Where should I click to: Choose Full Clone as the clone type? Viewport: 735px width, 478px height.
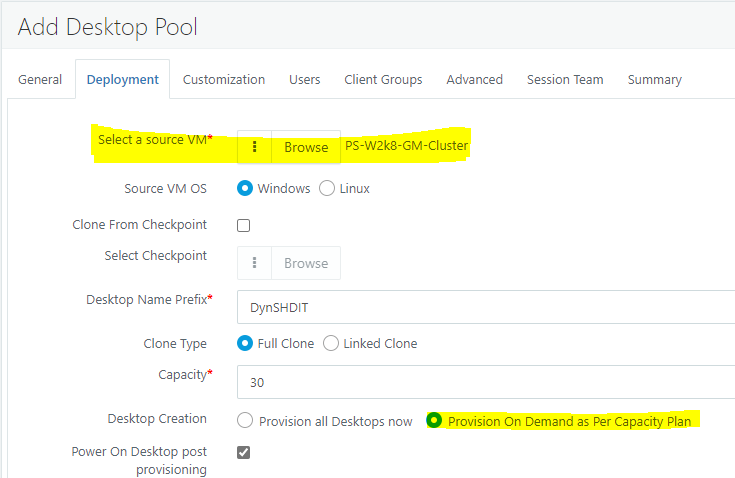pos(244,343)
